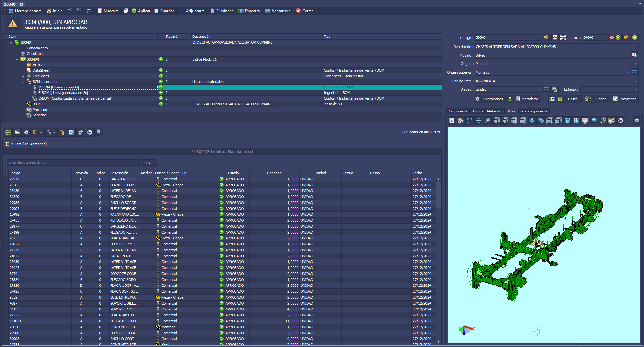The image size is (644, 347).
Task: Click the Find button
Action: (147, 162)
